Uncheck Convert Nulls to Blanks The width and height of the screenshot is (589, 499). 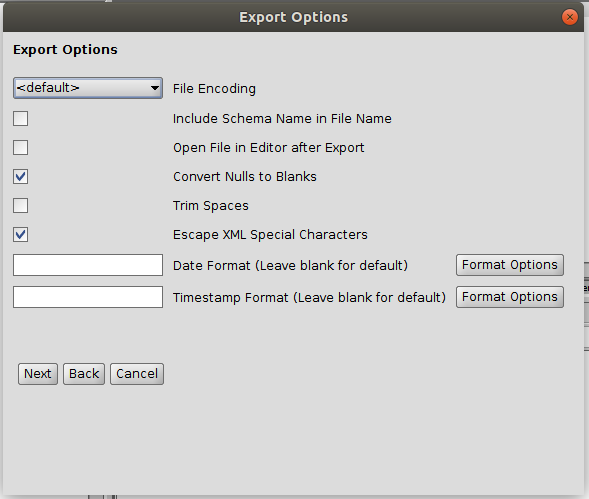coord(20,177)
